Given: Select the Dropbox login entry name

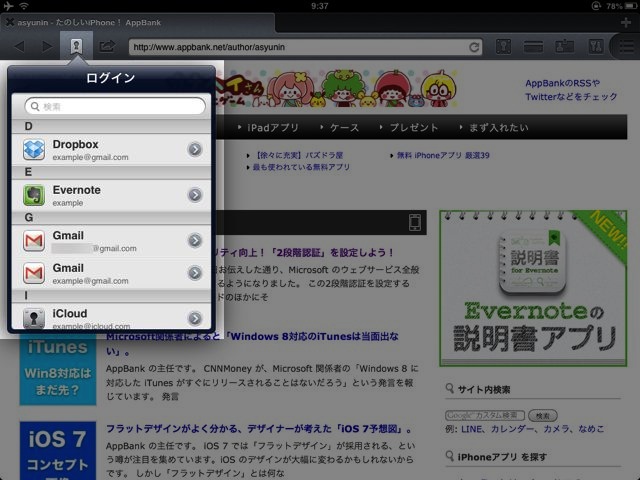Looking at the screenshot, I should point(76,144).
